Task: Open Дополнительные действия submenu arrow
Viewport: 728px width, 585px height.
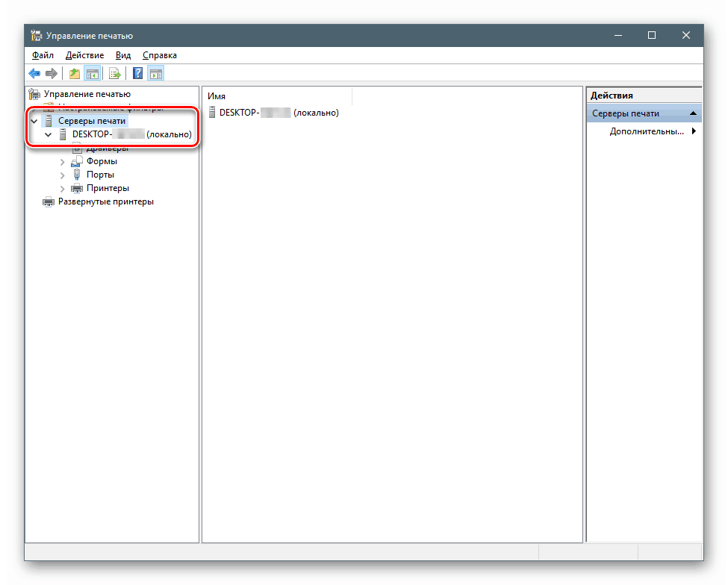Action: click(694, 131)
